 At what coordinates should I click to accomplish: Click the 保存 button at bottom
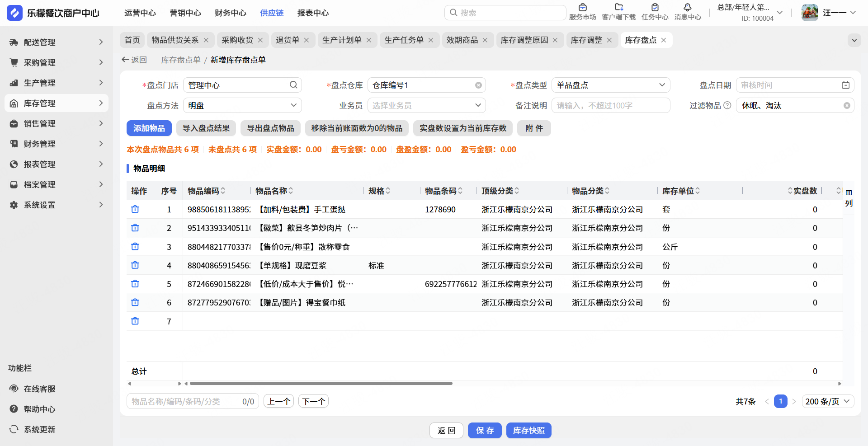pos(485,431)
